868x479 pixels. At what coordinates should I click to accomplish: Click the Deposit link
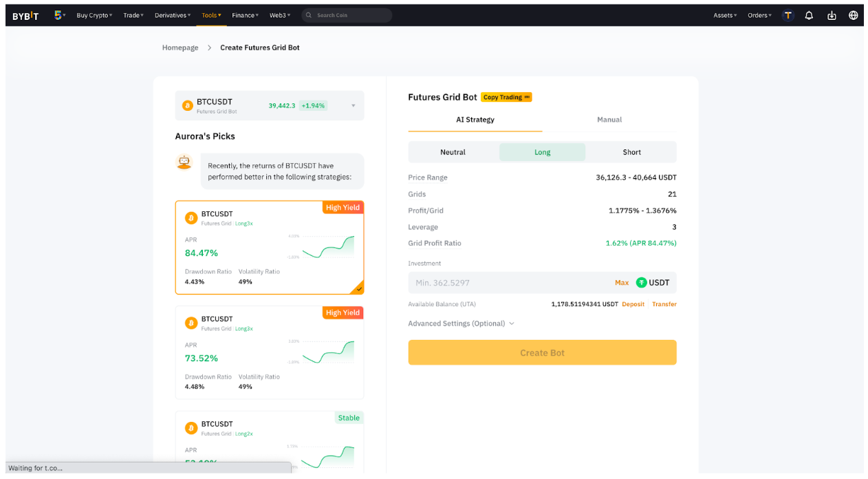(633, 304)
